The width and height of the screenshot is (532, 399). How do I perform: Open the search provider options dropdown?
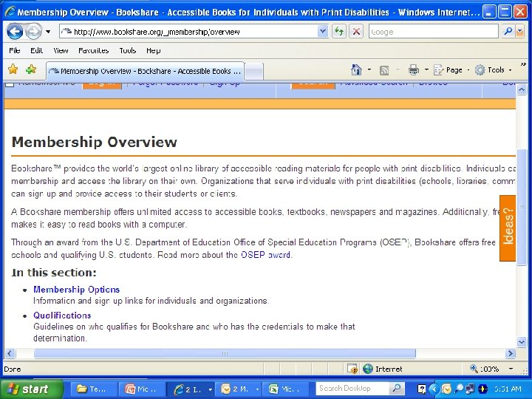pos(519,32)
